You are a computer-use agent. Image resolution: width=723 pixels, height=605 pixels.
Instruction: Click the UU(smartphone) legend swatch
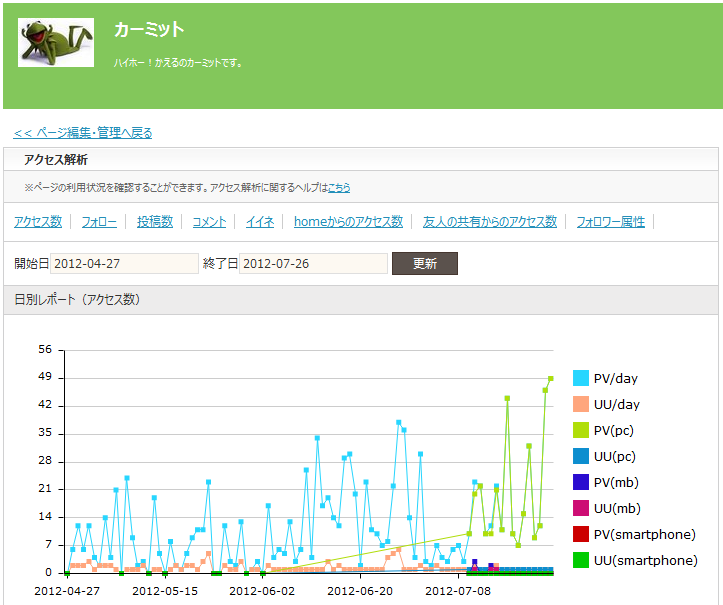[580, 560]
